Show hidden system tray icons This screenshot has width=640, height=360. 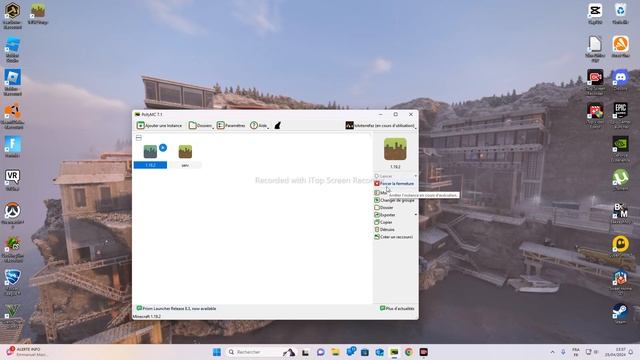click(553, 352)
